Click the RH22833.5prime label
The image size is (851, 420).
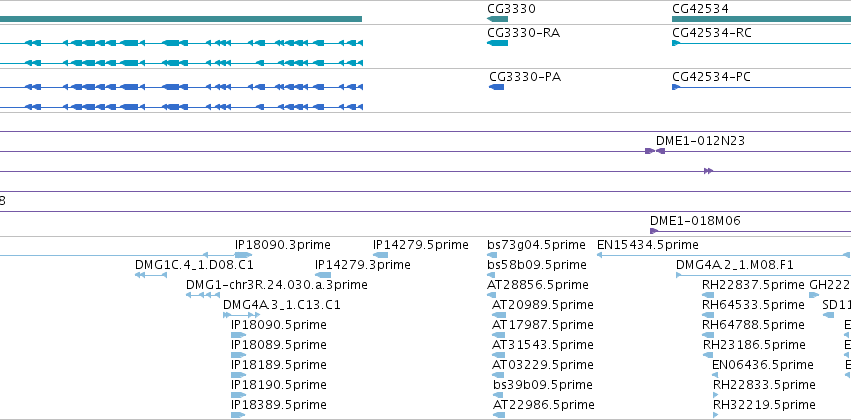(x=764, y=385)
